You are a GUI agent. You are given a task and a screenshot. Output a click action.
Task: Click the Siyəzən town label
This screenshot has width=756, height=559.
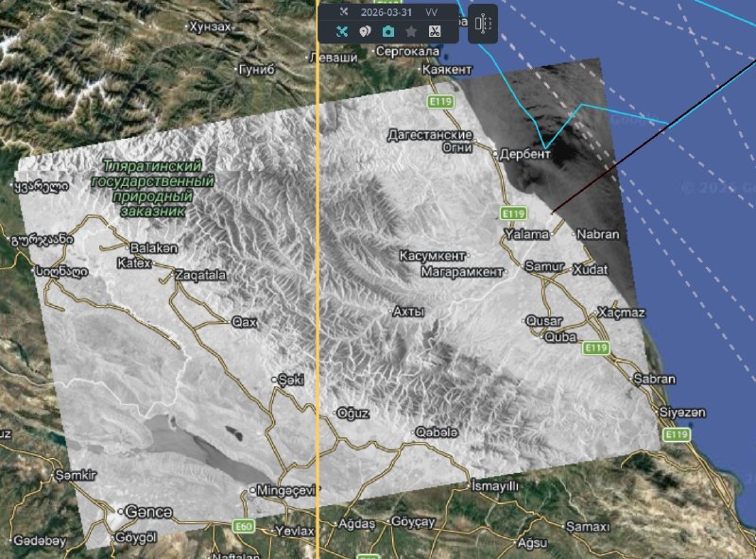(x=680, y=413)
